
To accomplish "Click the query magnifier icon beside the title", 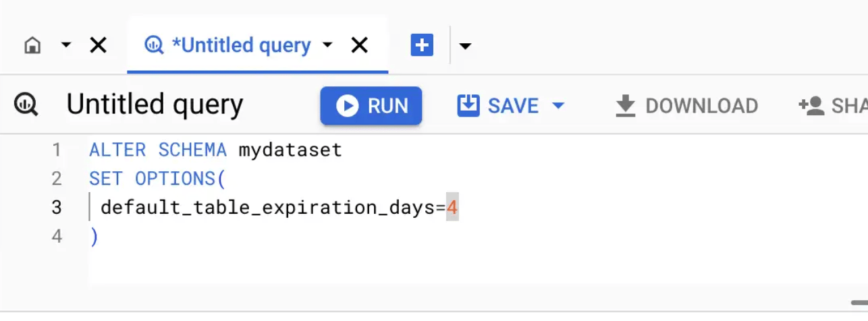I will [26, 105].
